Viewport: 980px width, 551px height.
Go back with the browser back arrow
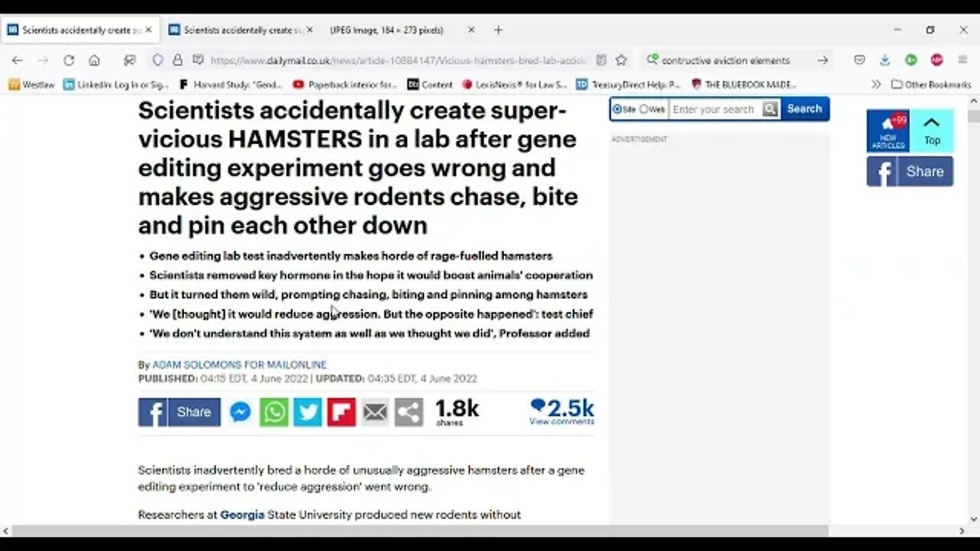[17, 60]
